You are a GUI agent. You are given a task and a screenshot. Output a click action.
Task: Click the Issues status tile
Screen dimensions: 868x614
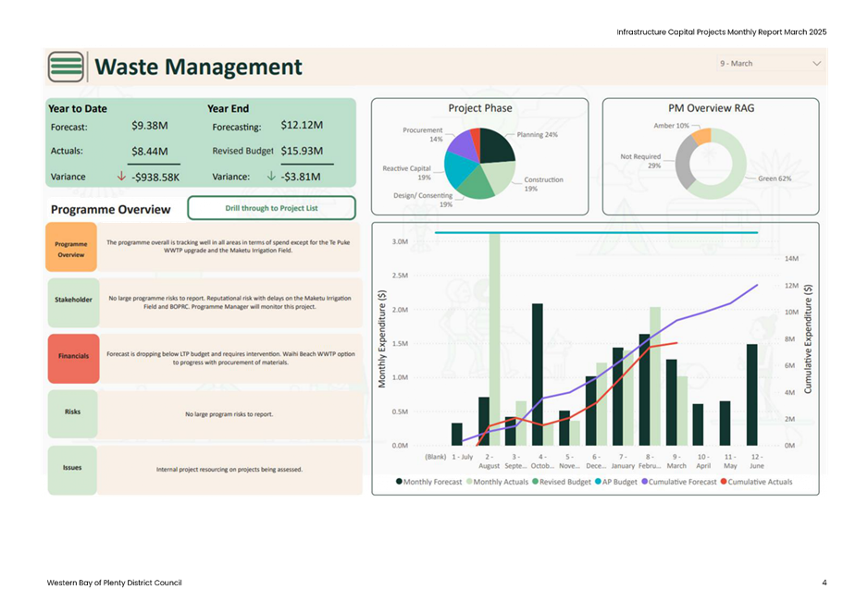(71, 469)
